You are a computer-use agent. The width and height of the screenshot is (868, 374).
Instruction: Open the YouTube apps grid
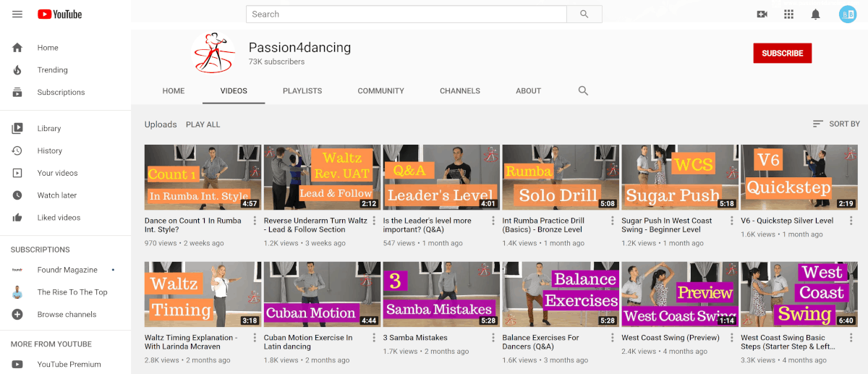(788, 14)
